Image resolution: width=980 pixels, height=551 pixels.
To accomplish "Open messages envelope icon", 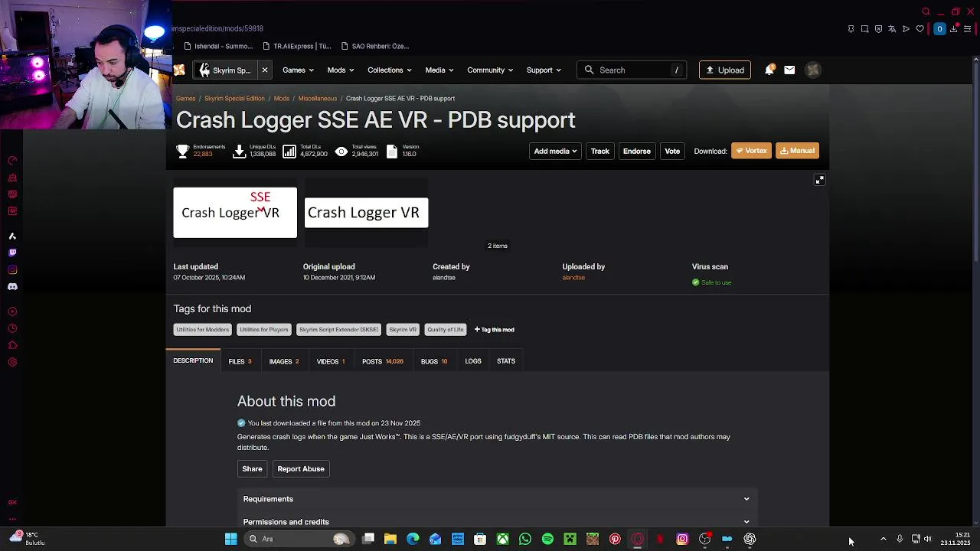I will (789, 70).
